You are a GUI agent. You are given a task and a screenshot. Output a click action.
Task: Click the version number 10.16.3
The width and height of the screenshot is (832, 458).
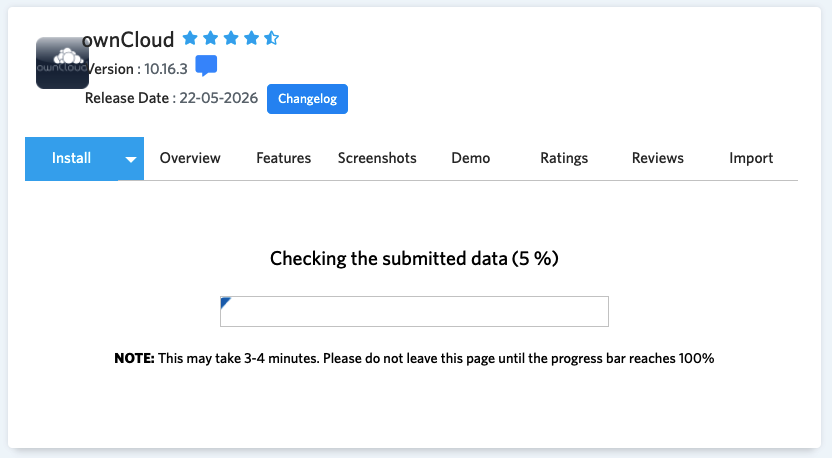(x=166, y=69)
